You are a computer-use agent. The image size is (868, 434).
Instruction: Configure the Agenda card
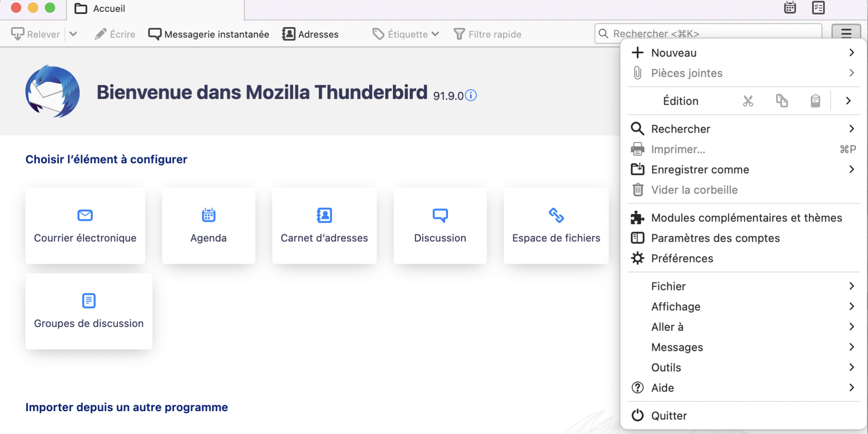point(209,226)
